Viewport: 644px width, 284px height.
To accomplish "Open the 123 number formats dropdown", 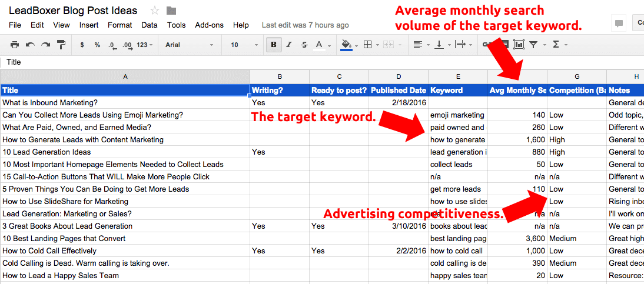I will coord(144,45).
